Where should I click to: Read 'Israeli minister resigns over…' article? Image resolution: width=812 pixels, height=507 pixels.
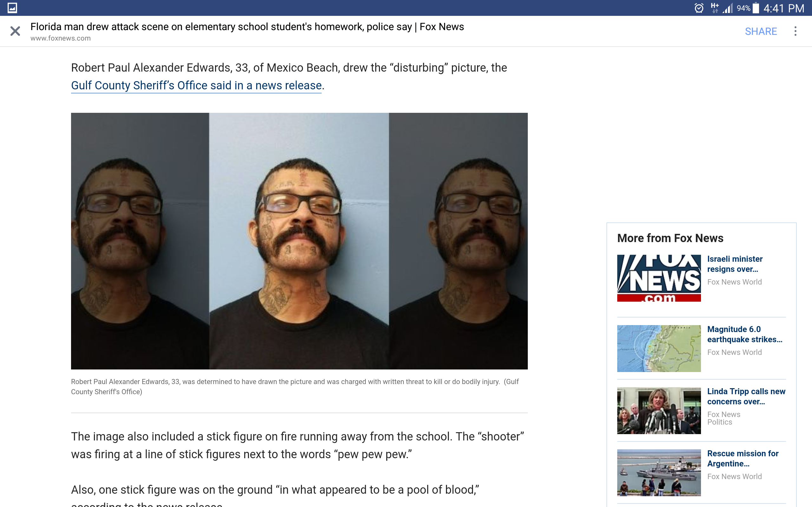click(x=735, y=264)
